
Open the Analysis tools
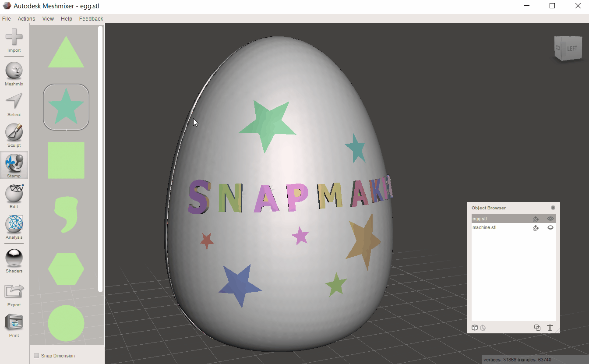14,227
